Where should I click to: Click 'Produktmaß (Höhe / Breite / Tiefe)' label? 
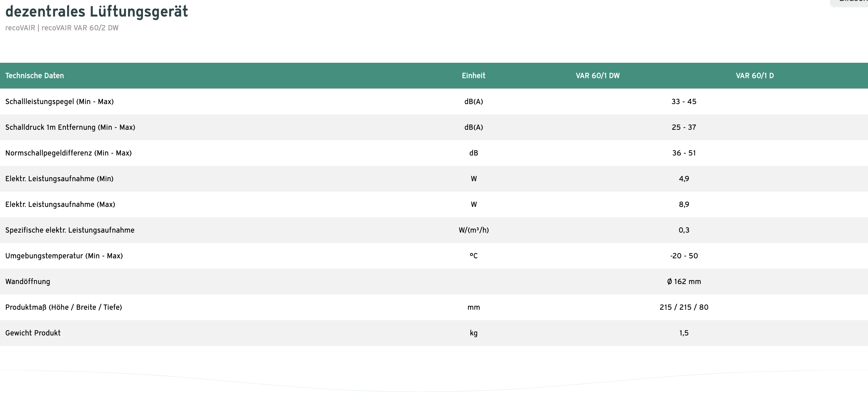(x=64, y=307)
